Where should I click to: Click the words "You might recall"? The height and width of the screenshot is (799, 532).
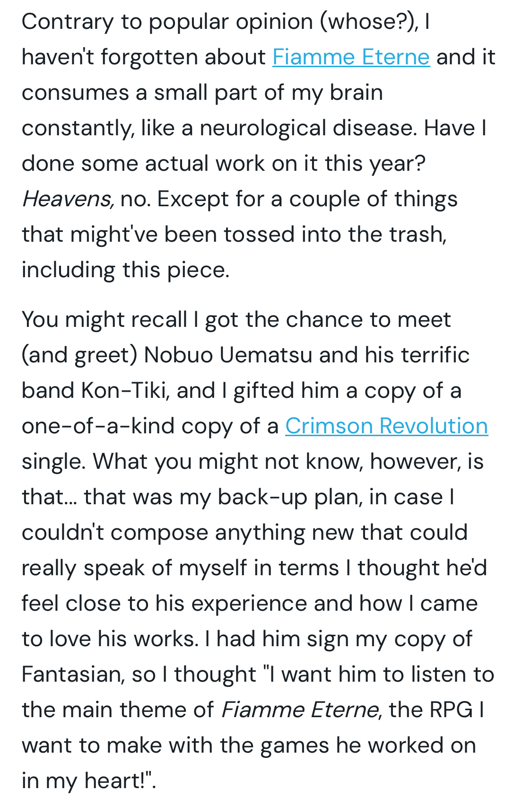[x=104, y=320]
